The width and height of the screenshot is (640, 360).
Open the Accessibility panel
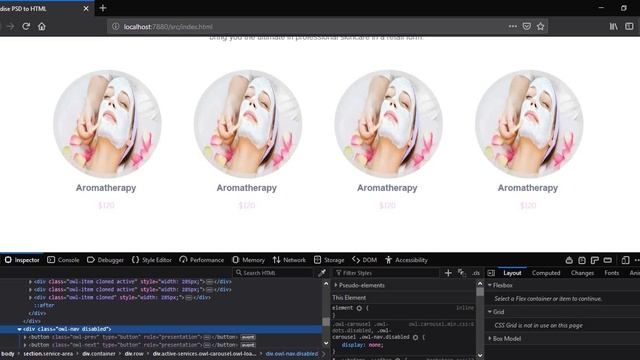click(x=406, y=260)
